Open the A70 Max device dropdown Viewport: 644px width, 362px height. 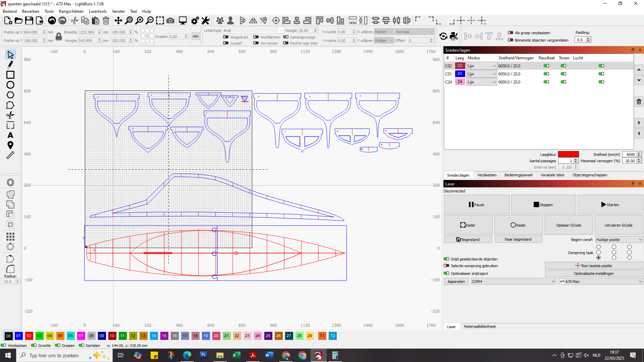click(x=601, y=282)
